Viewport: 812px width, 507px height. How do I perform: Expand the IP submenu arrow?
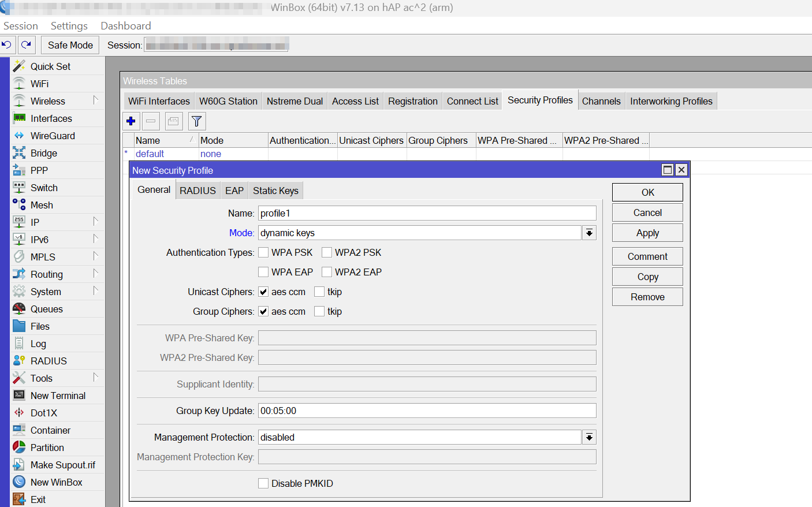96,222
